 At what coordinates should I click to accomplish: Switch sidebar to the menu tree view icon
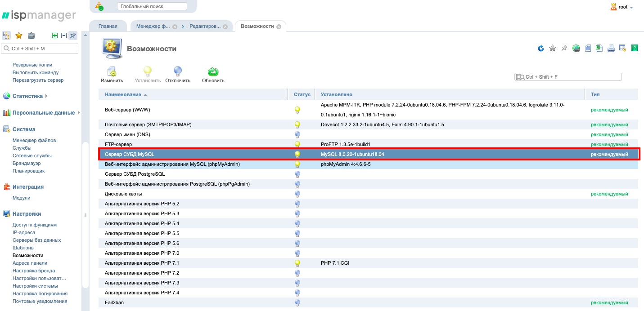(6, 36)
